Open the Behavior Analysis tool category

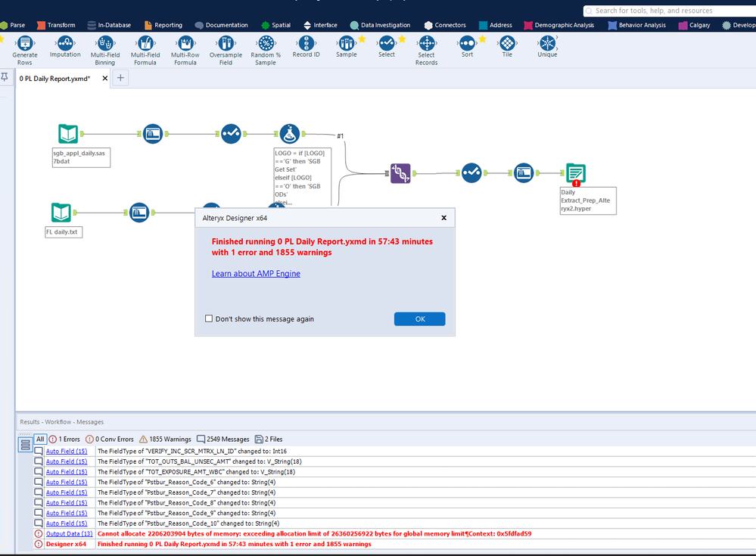(x=637, y=25)
